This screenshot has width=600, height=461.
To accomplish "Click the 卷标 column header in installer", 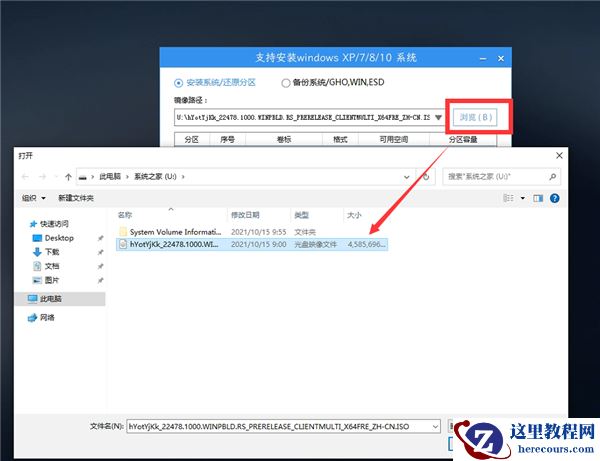I will (284, 140).
